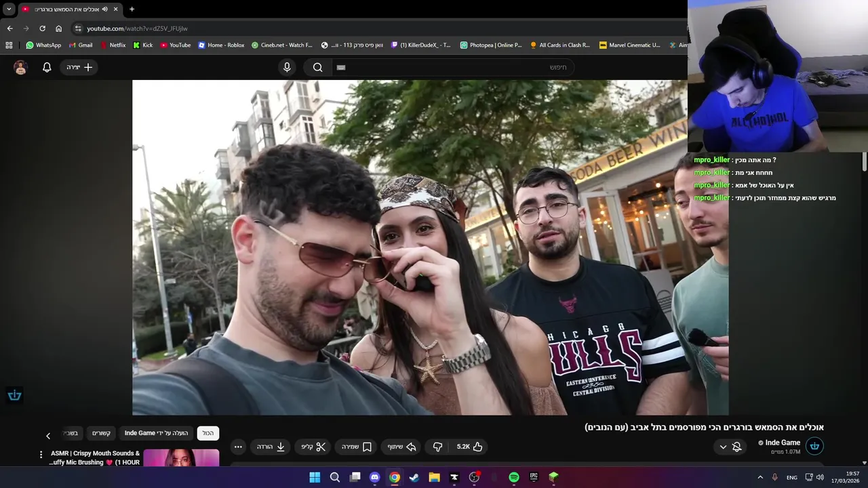Close the YouTube video tab
Image resolution: width=868 pixels, height=488 pixels.
pyautogui.click(x=115, y=9)
